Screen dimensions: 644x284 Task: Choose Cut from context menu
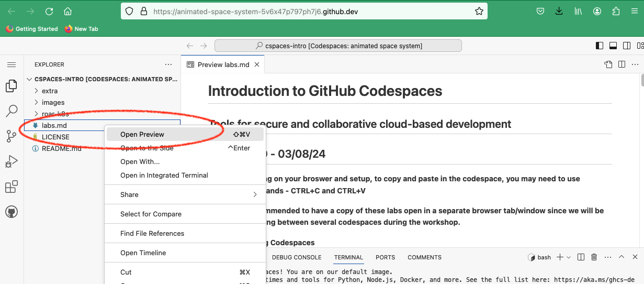[185, 272]
